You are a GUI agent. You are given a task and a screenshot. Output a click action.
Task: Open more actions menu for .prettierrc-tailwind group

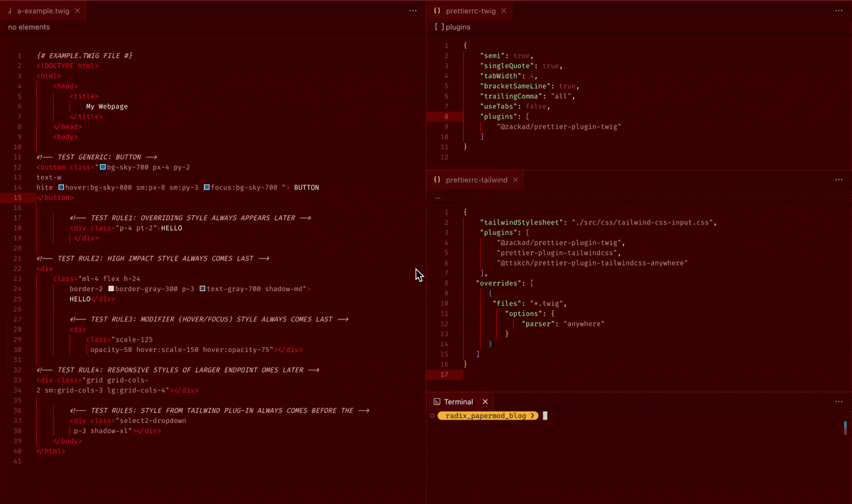(839, 180)
